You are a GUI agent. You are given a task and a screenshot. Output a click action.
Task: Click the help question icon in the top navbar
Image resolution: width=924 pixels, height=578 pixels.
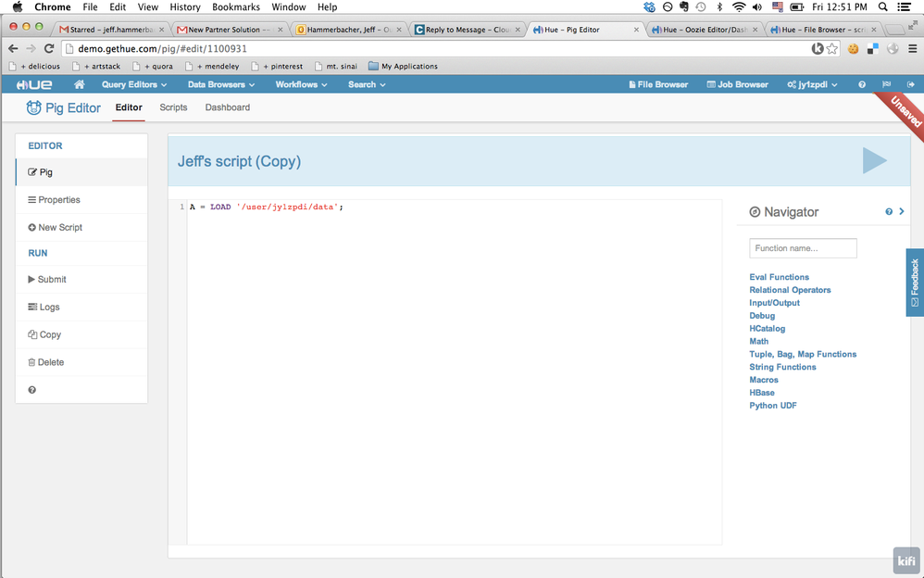coord(862,85)
